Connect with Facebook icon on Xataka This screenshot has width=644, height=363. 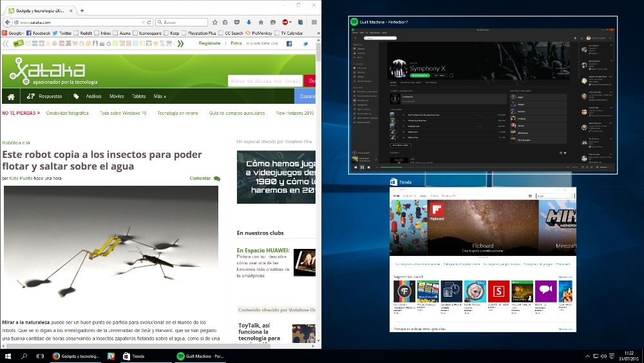pyautogui.click(x=289, y=44)
